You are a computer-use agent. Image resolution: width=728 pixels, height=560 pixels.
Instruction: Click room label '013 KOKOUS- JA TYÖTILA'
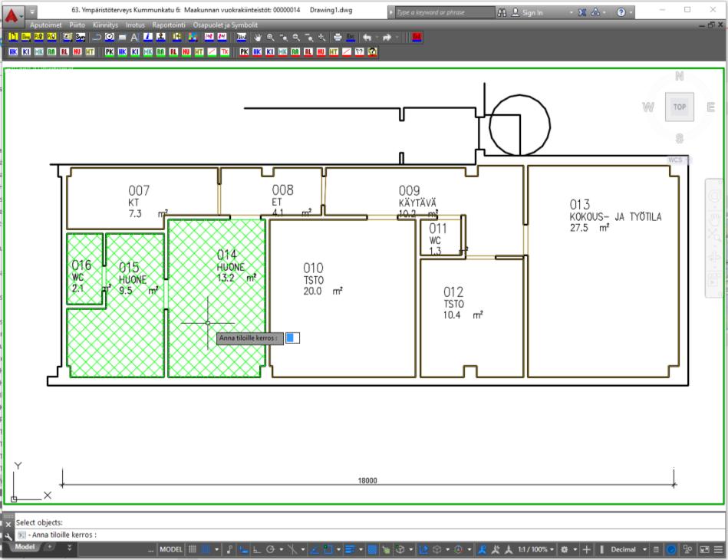615,216
